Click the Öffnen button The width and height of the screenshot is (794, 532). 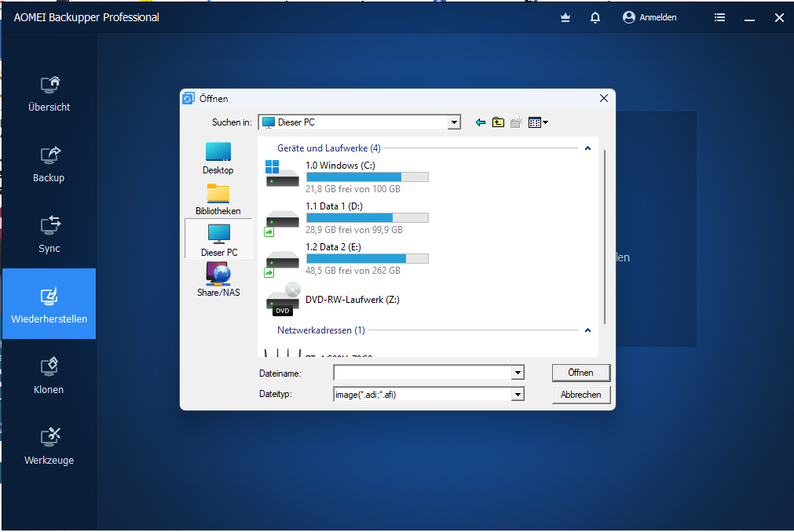(x=581, y=373)
